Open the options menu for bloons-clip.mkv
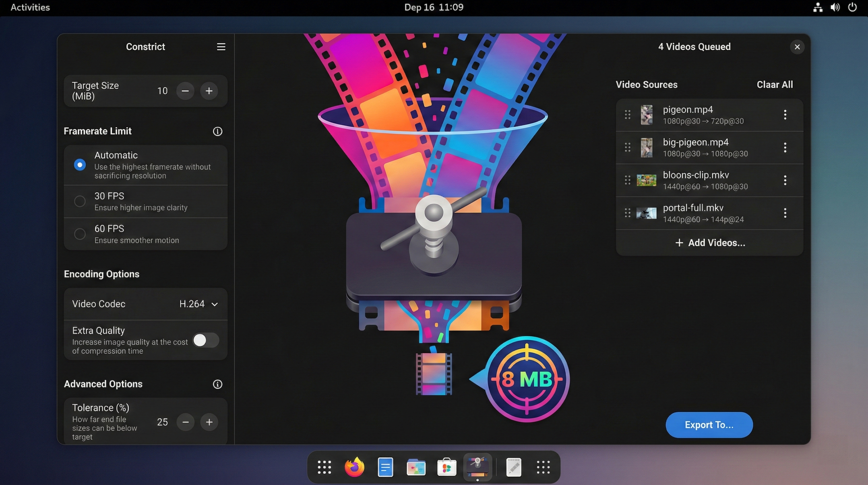868x485 pixels. tap(785, 180)
